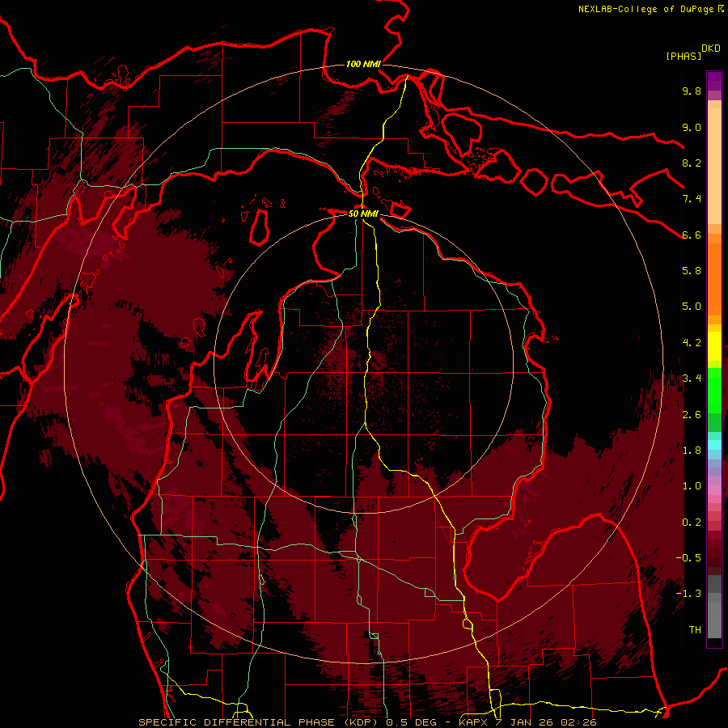
Task: Select the 8.2 scale value
Action: click(x=692, y=163)
